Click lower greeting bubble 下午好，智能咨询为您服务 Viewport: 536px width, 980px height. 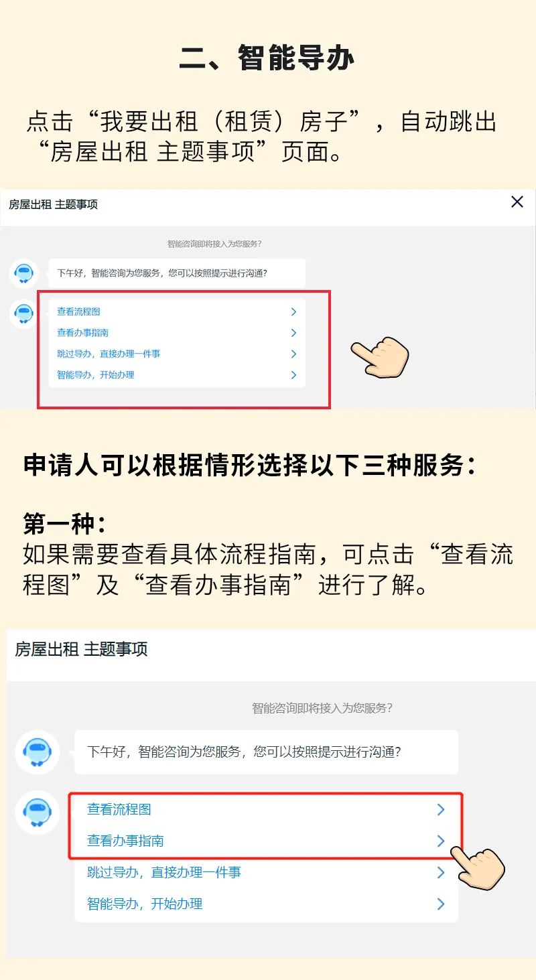point(266,752)
